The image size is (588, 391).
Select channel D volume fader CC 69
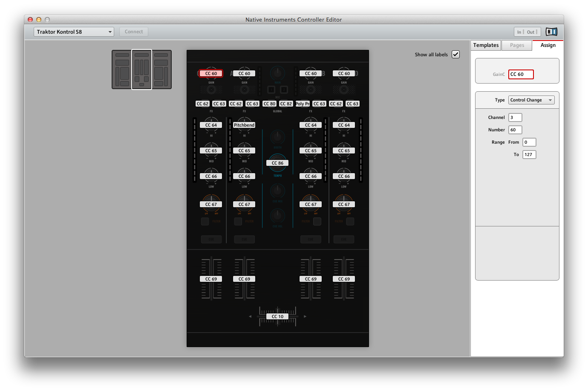click(344, 279)
